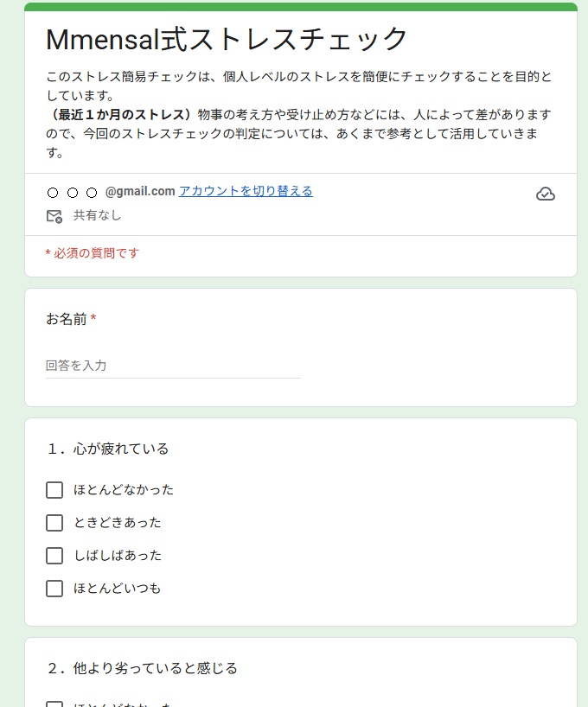Click the form description paragraph
This screenshot has height=707, width=588.
point(298,114)
